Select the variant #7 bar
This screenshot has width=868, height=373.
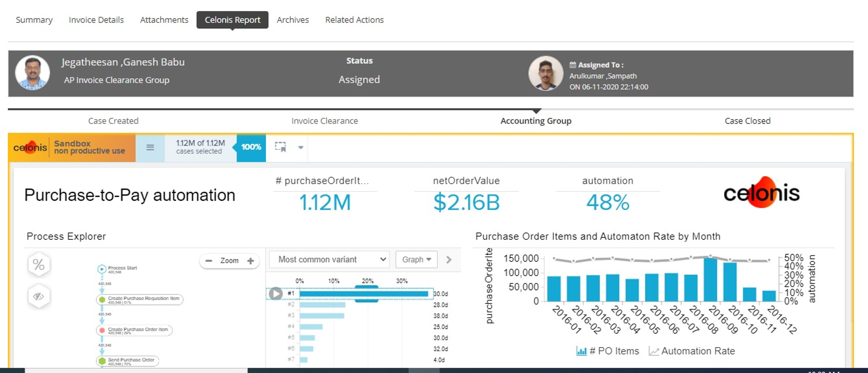(x=303, y=359)
